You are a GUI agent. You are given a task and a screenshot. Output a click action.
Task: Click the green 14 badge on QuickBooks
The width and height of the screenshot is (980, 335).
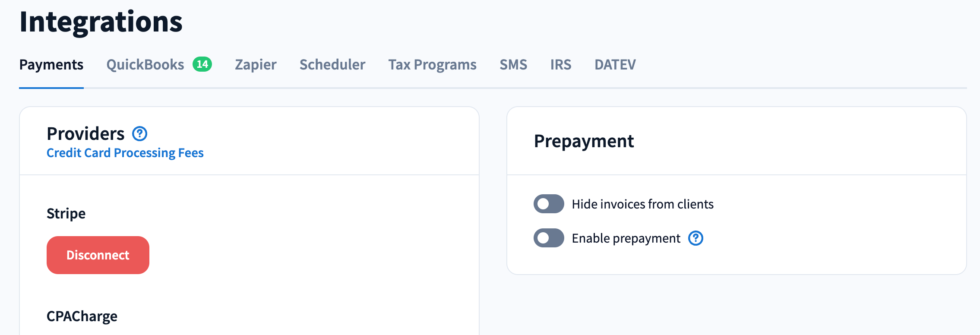202,64
